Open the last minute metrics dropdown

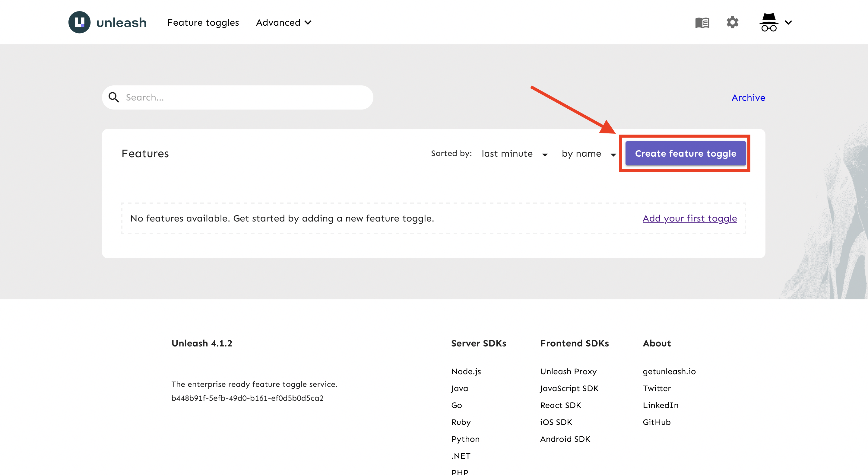[x=515, y=154]
